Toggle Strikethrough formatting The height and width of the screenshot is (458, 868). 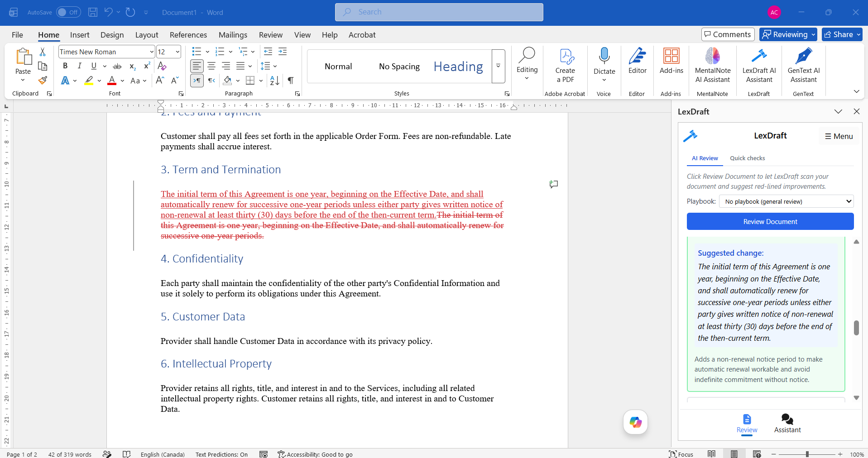(117, 66)
